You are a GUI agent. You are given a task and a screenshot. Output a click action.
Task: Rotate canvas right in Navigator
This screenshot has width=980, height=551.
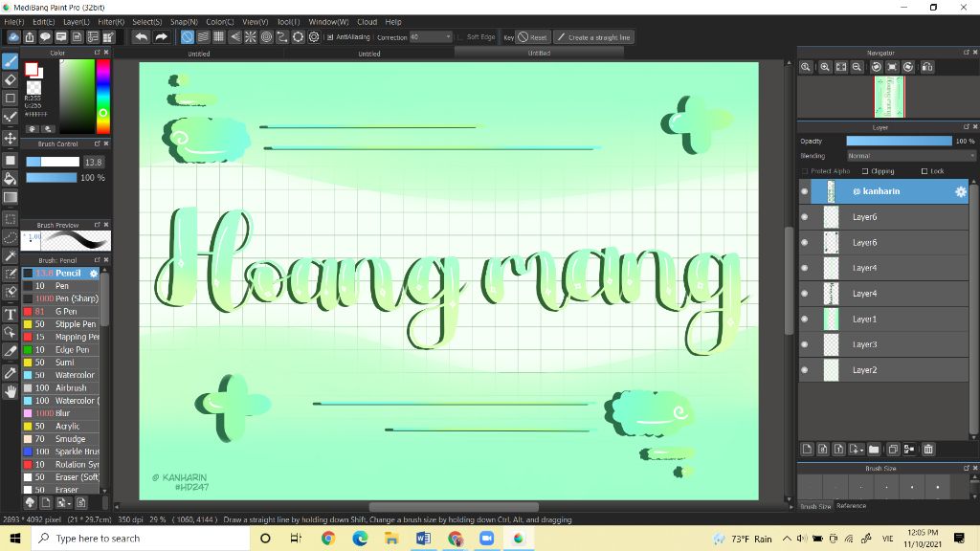(908, 67)
